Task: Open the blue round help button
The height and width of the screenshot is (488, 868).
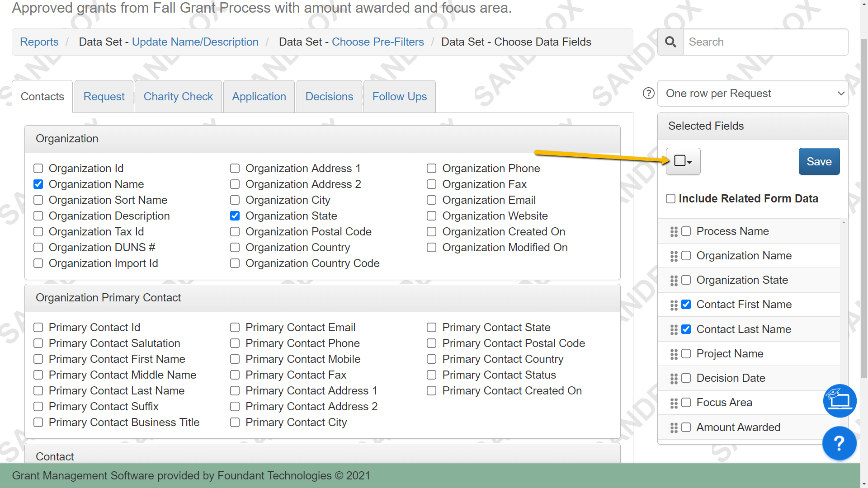Action: [839, 443]
